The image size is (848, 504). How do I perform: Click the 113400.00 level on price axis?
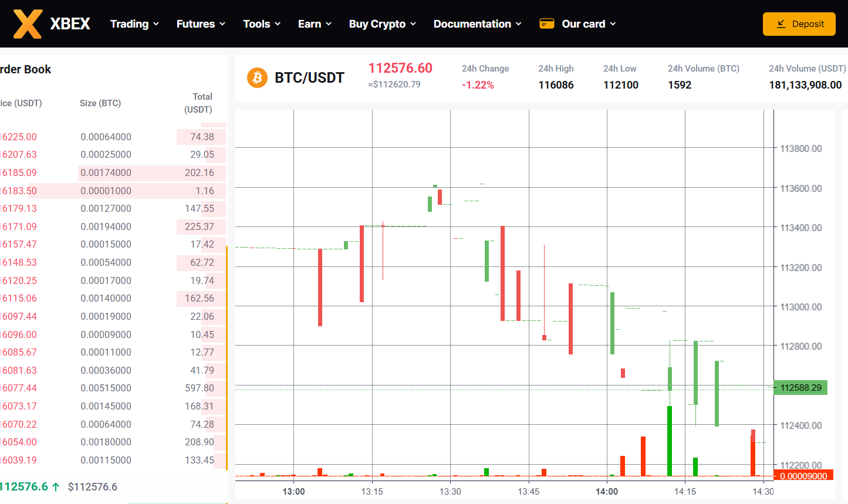(x=800, y=228)
